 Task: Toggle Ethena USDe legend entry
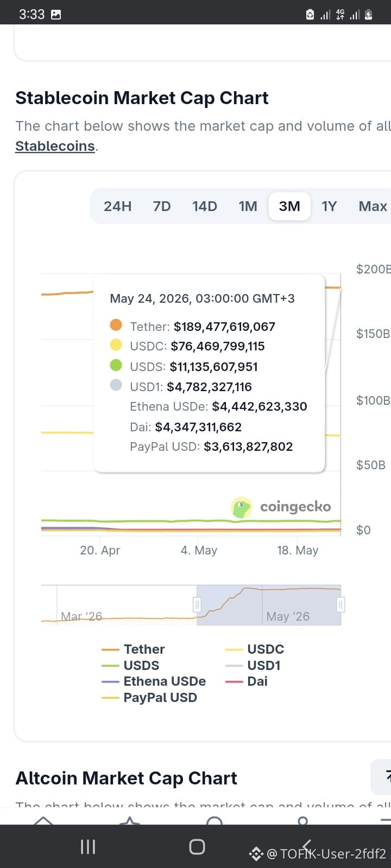(x=154, y=681)
